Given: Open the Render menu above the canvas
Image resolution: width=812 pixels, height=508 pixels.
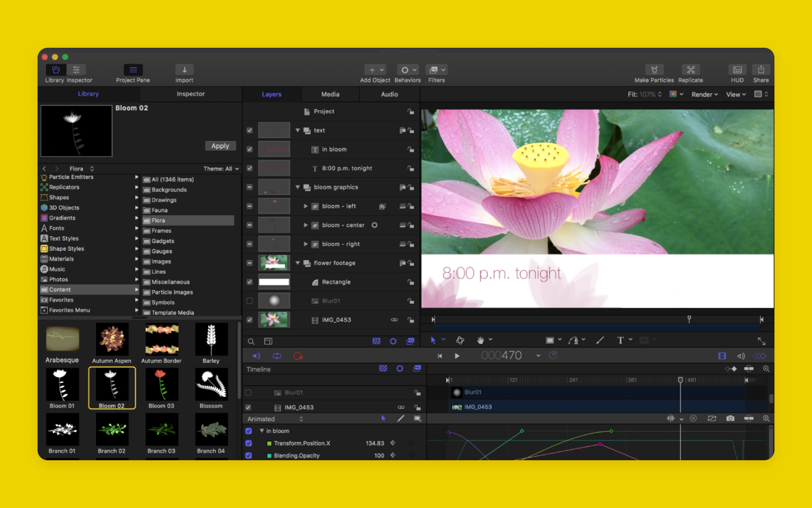Looking at the screenshot, I should pyautogui.click(x=704, y=94).
